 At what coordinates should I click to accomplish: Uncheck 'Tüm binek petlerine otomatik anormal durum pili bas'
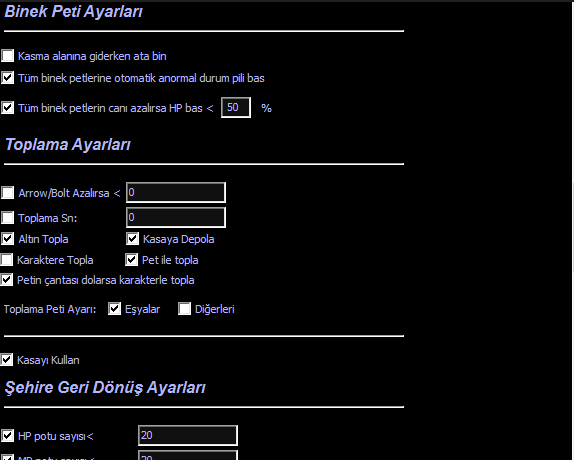[7, 78]
